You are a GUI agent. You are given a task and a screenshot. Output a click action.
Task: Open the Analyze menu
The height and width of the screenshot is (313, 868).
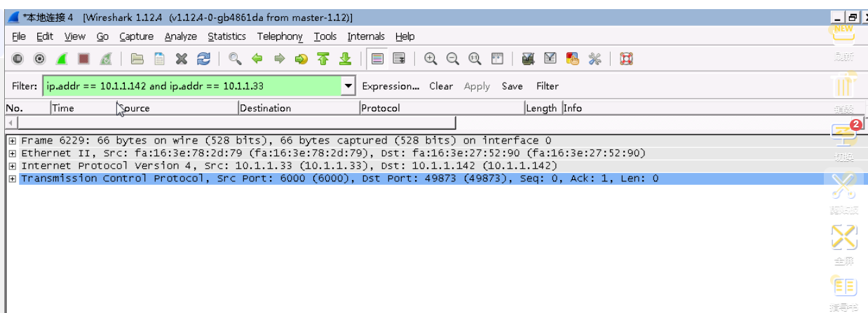pos(181,36)
